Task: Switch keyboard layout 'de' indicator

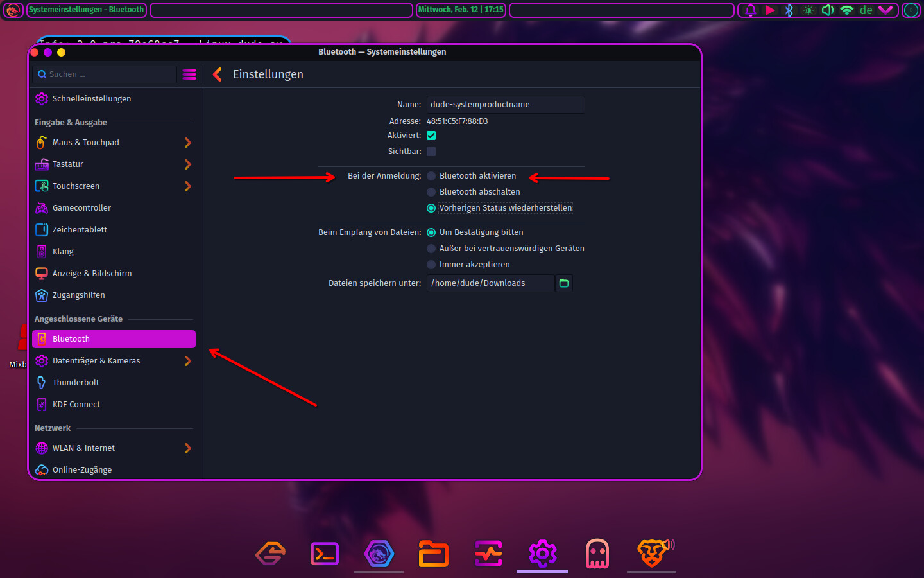Action: [866, 10]
